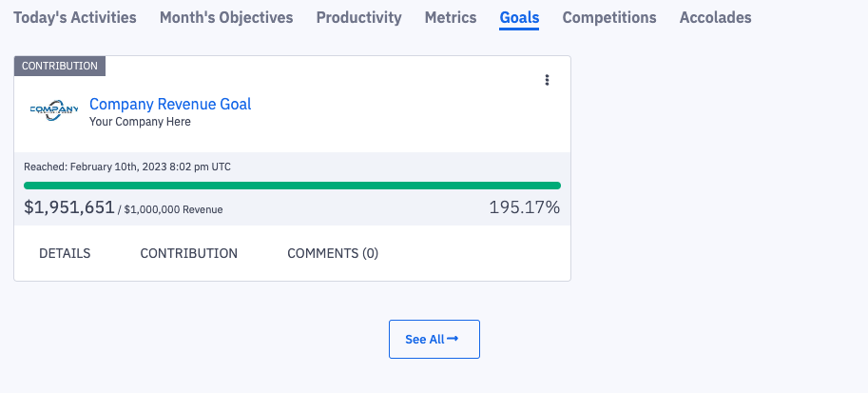Show the goal DETAILS section

(x=65, y=253)
